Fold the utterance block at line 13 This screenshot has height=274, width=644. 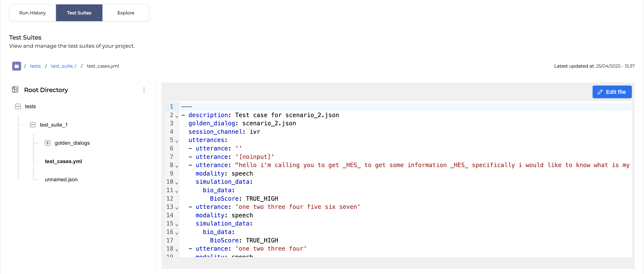[177, 208]
